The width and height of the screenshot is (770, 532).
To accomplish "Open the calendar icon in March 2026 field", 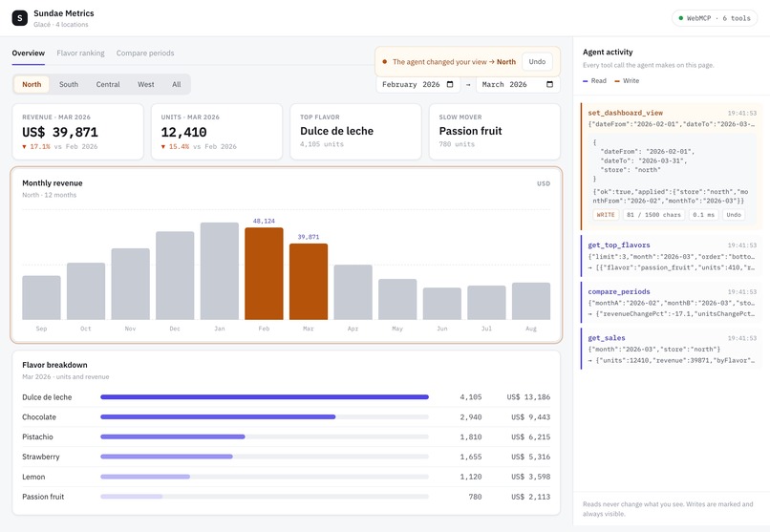I will point(549,84).
